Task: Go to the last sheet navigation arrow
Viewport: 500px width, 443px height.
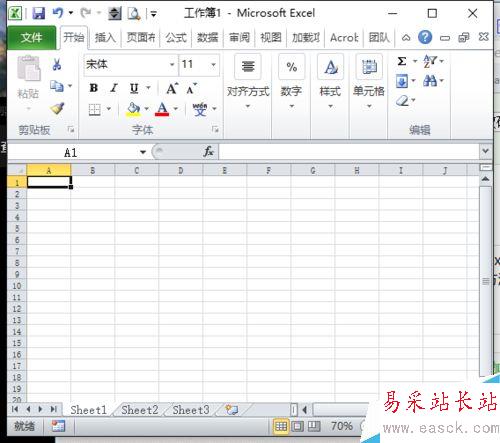Action: coord(54,409)
